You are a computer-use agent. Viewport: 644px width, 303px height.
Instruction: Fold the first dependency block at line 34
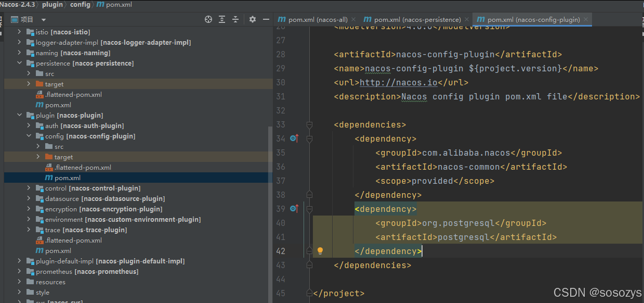point(310,138)
